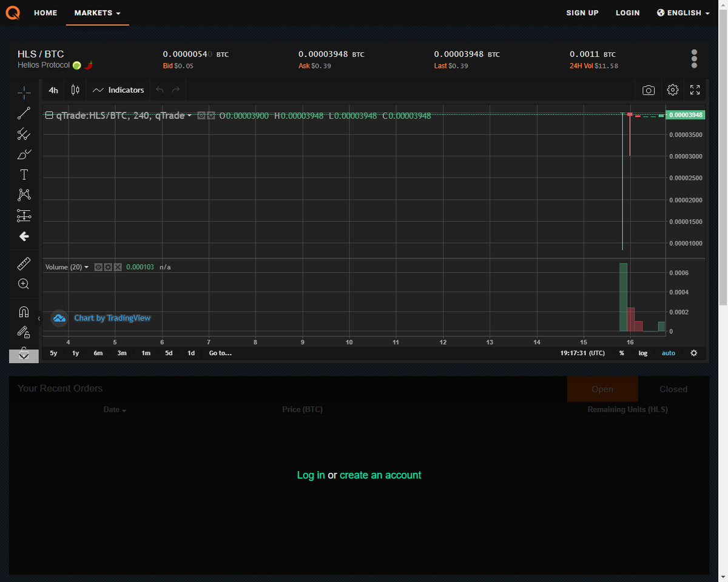Image resolution: width=728 pixels, height=582 pixels.
Task: Click the 19:17:31 (UTC) timezone clock
Action: pos(582,353)
